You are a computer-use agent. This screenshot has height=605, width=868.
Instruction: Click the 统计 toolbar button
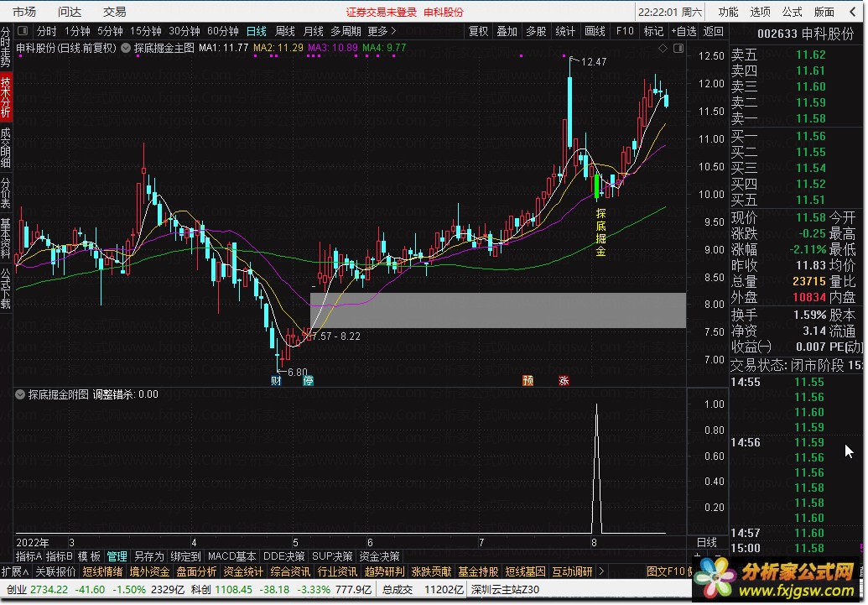click(565, 31)
